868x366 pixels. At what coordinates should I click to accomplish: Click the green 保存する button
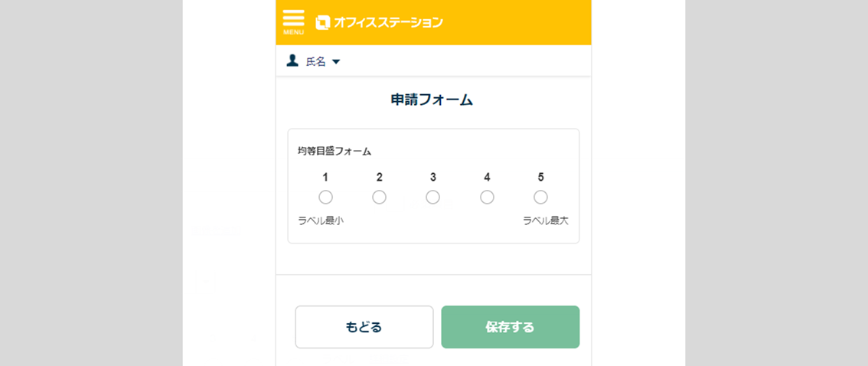click(510, 327)
